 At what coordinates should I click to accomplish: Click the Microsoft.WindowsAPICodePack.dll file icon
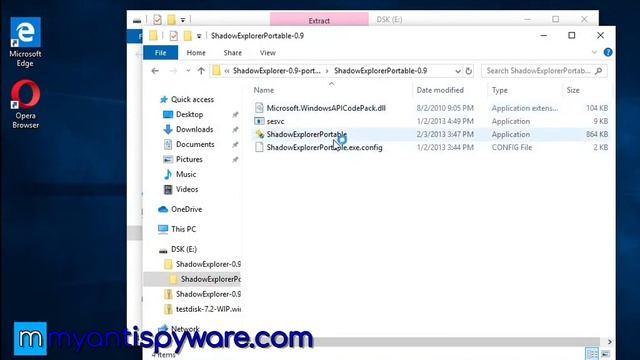pos(259,108)
